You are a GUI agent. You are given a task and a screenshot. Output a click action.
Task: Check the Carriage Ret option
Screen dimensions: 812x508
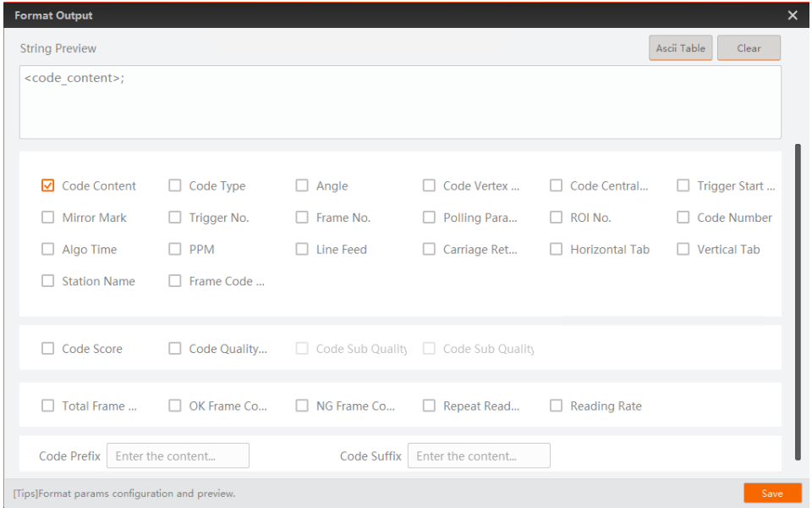(429, 249)
